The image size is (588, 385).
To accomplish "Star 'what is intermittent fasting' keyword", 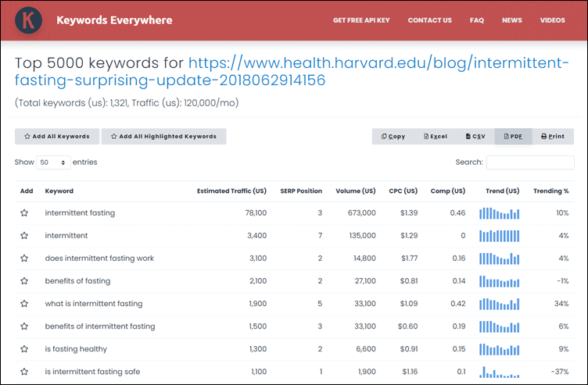I will (24, 304).
